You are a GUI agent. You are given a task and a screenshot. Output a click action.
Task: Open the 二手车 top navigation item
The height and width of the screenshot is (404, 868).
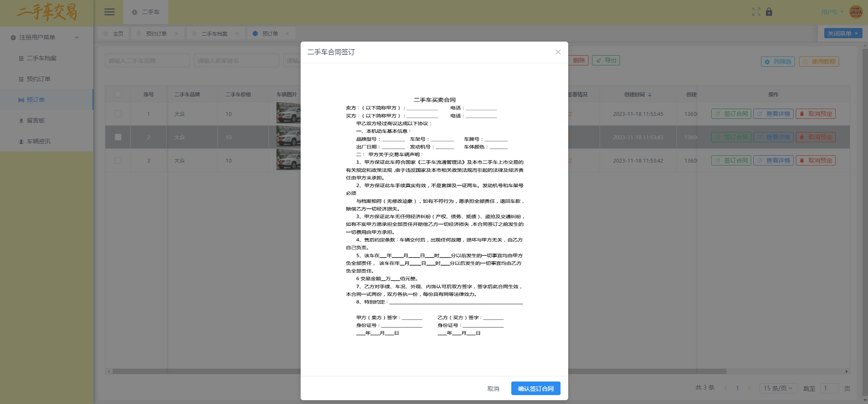click(x=146, y=12)
